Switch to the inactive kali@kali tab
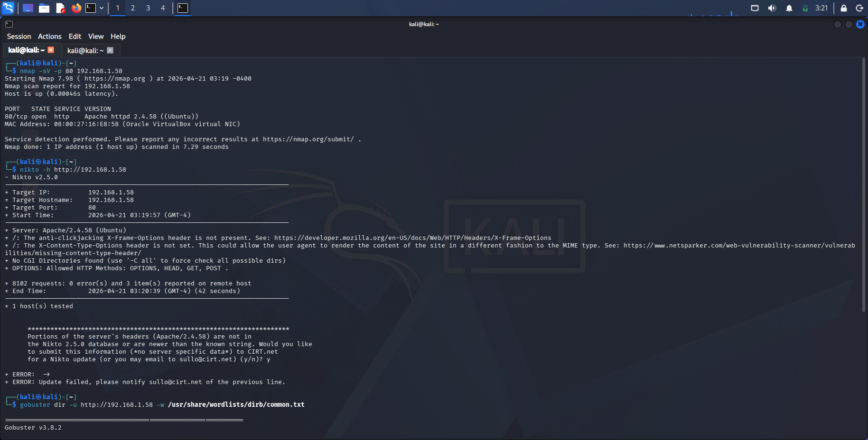868x440 pixels. click(x=85, y=50)
